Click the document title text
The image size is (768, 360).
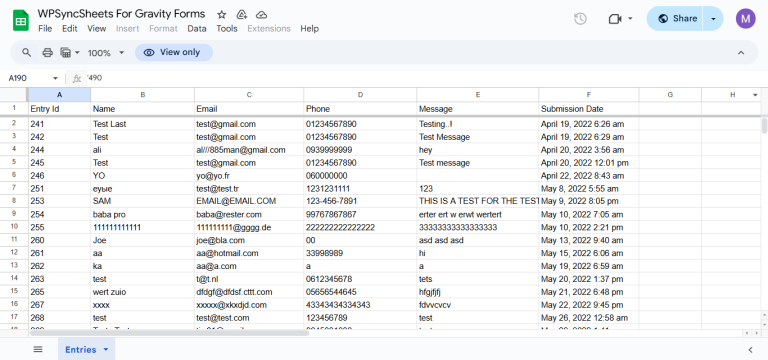coord(121,14)
